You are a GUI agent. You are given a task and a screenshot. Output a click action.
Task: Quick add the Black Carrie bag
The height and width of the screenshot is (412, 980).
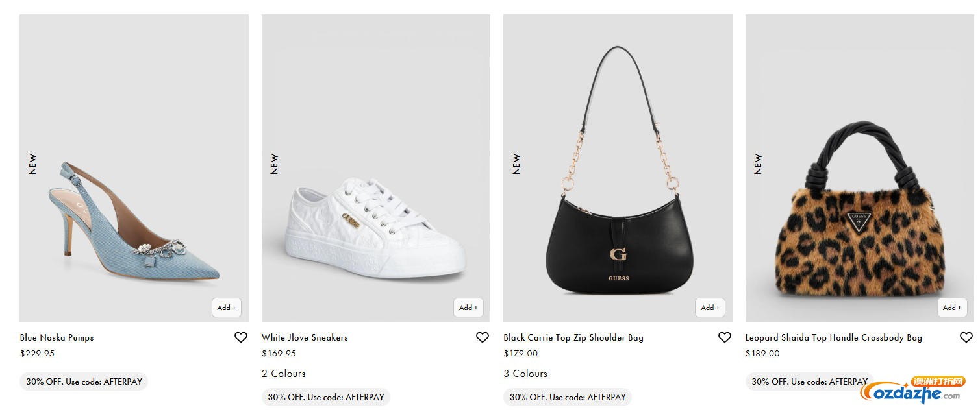[x=710, y=308]
